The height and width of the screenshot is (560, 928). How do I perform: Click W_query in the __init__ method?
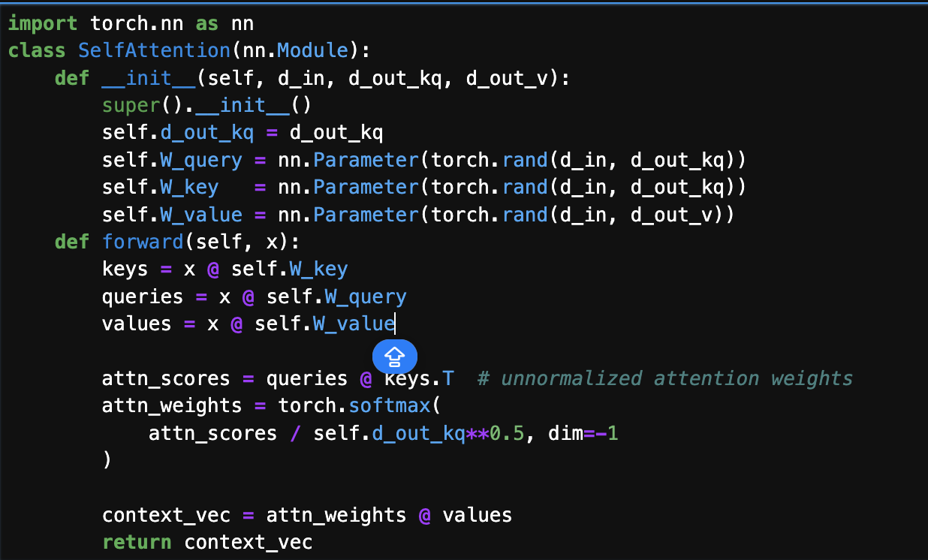tap(201, 160)
